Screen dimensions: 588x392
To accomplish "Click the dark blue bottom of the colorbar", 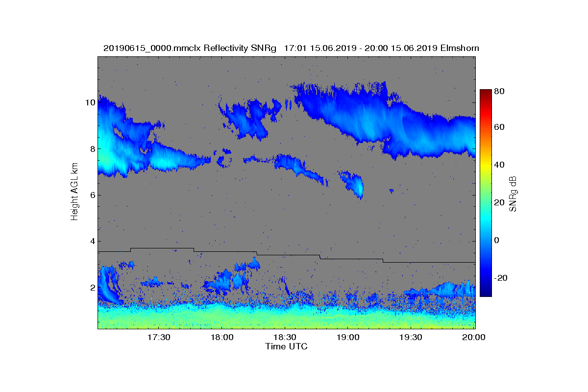I will coord(486,293).
